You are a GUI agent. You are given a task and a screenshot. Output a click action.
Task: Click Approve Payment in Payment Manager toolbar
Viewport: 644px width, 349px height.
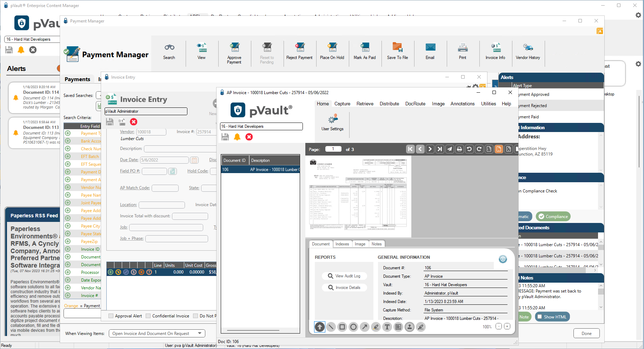pyautogui.click(x=234, y=53)
